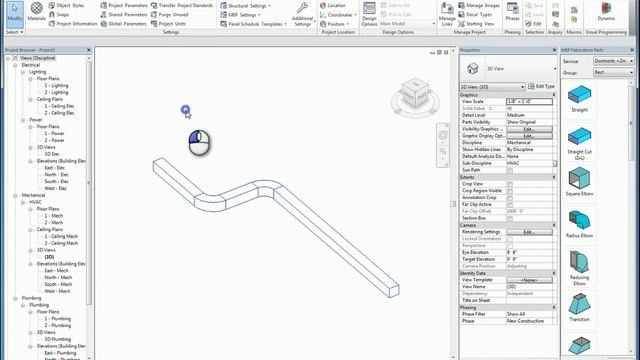Viewport: 640px width, 360px height.
Task: Open Additional Settings
Action: tap(302, 14)
